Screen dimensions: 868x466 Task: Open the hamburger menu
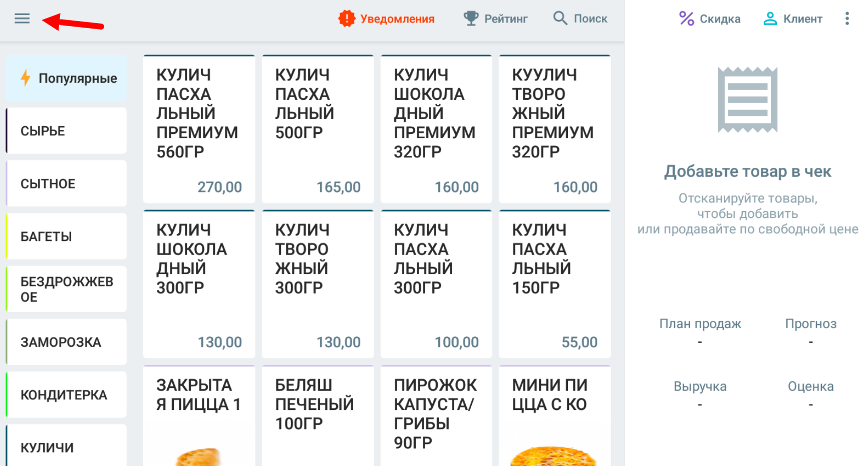[x=22, y=19]
